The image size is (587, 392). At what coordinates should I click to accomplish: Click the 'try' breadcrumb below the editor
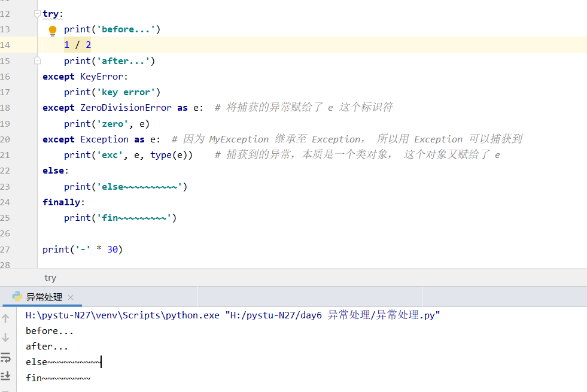click(50, 278)
